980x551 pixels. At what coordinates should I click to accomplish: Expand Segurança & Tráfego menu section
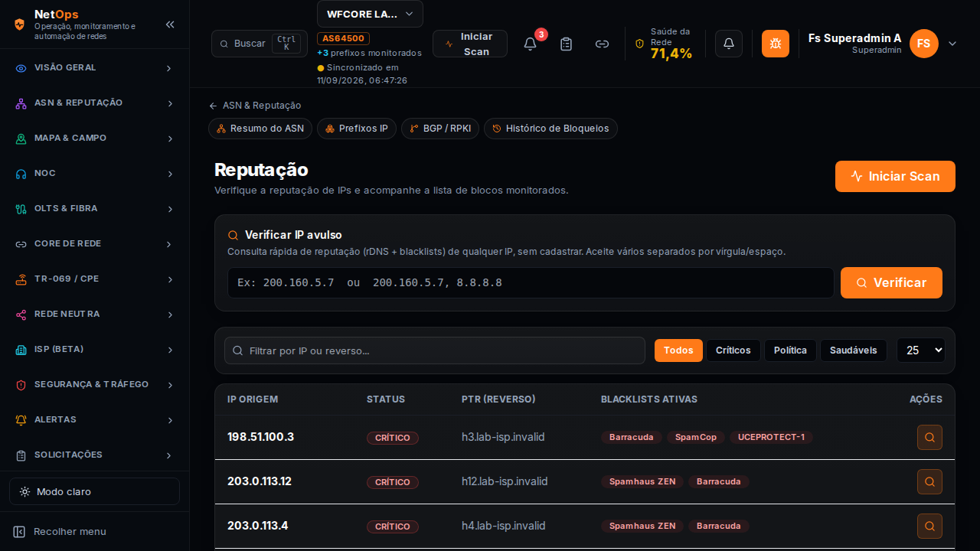(94, 385)
